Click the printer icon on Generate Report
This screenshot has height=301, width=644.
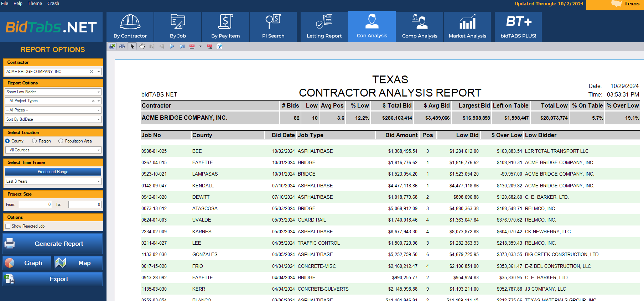point(10,244)
